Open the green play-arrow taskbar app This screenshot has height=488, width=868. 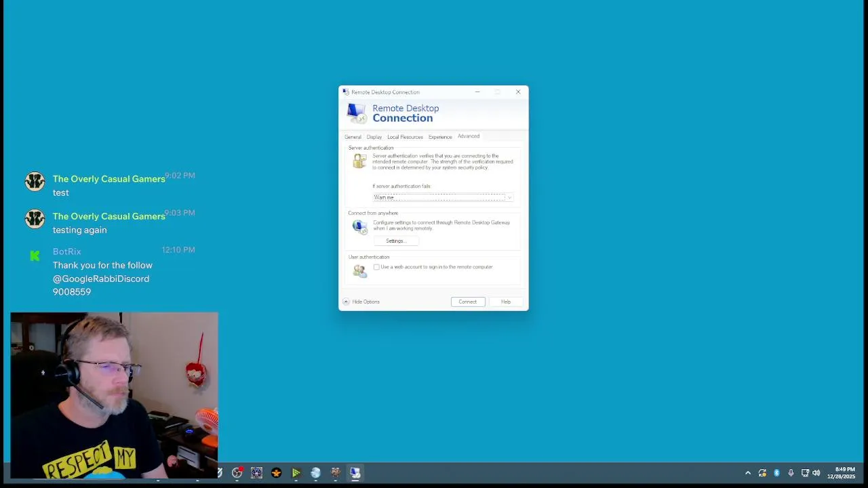[x=296, y=472]
